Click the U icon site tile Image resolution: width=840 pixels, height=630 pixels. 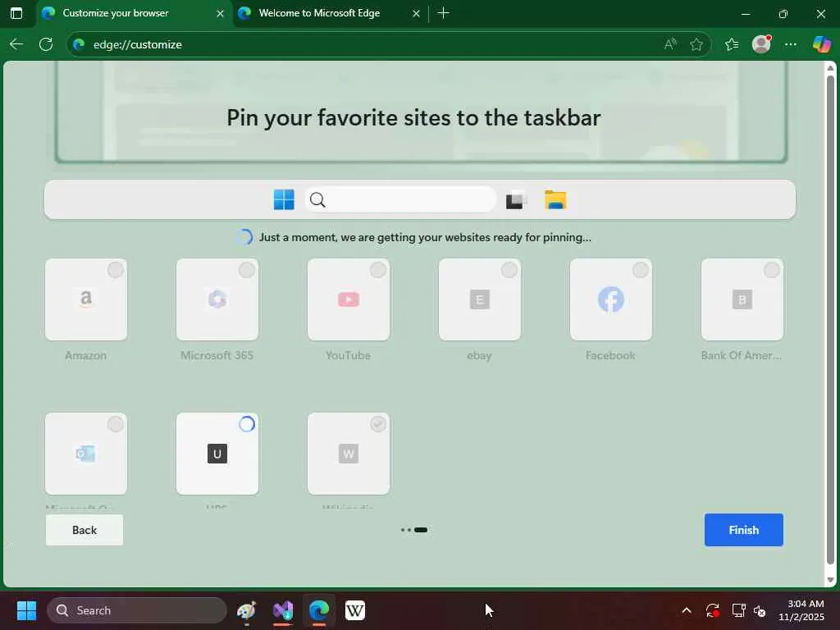pyautogui.click(x=217, y=454)
